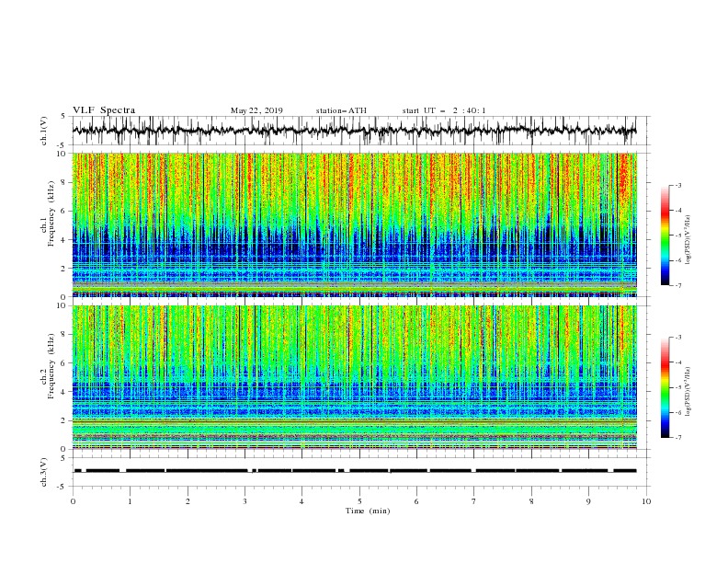Screen dimensions: 728x563
Task: Click time axis tick label '5'
Action: pyautogui.click(x=359, y=501)
